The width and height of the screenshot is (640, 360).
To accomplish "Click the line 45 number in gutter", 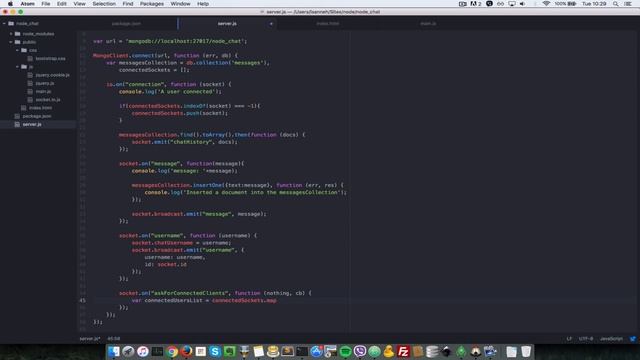I will coord(83,300).
